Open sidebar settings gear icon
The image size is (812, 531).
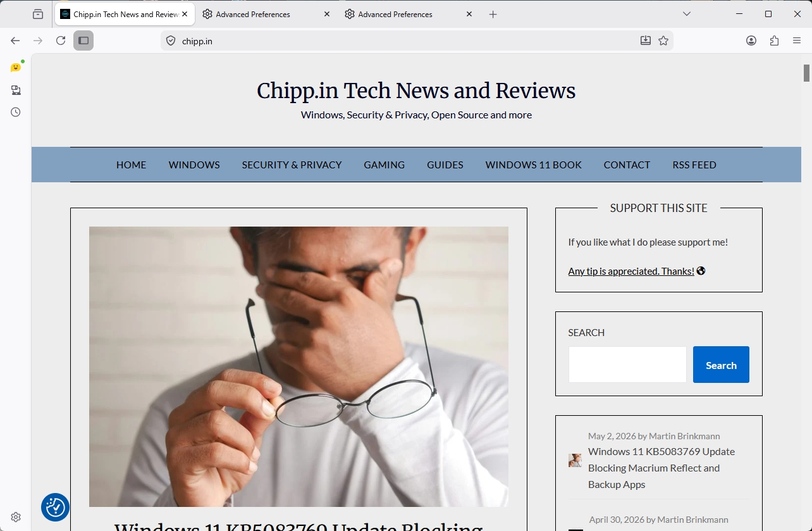(x=16, y=517)
